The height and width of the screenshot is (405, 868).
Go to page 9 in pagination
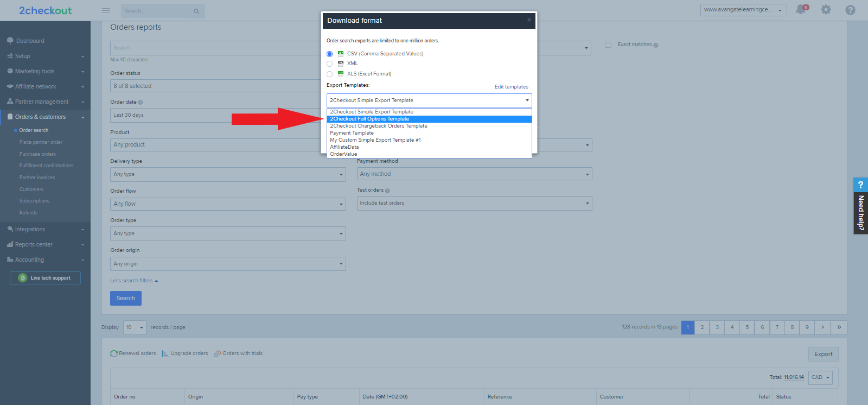click(807, 327)
